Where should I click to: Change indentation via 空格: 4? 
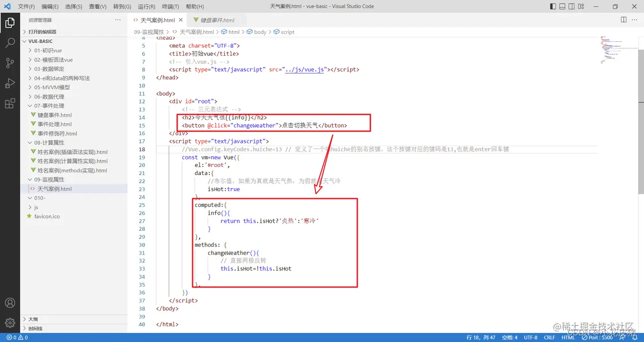point(510,337)
